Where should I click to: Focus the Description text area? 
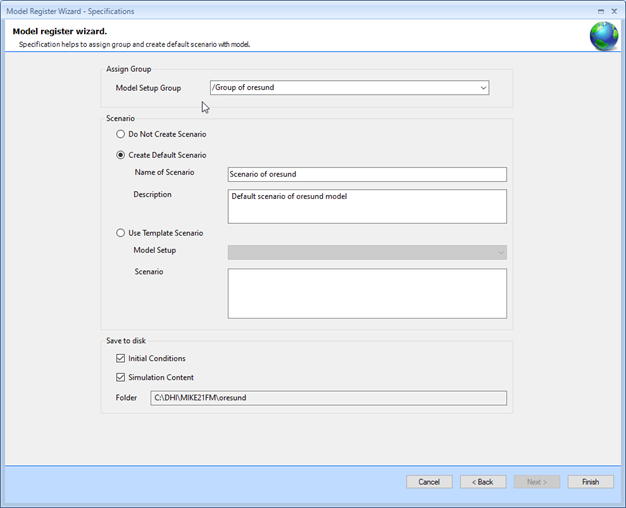[367, 206]
